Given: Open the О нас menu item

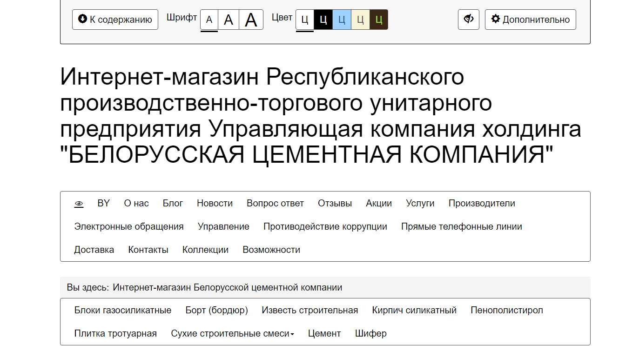Looking at the screenshot, I should pyautogui.click(x=136, y=203).
